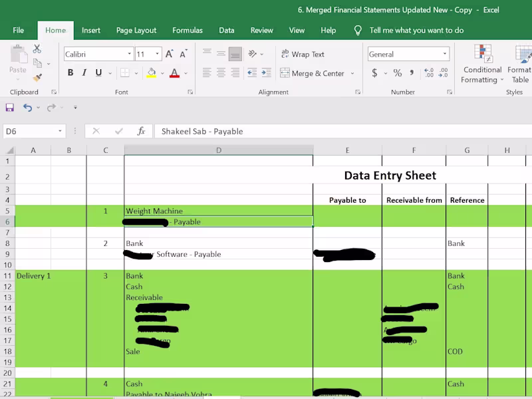Click the Data Entry Sheet title cell

tap(390, 176)
